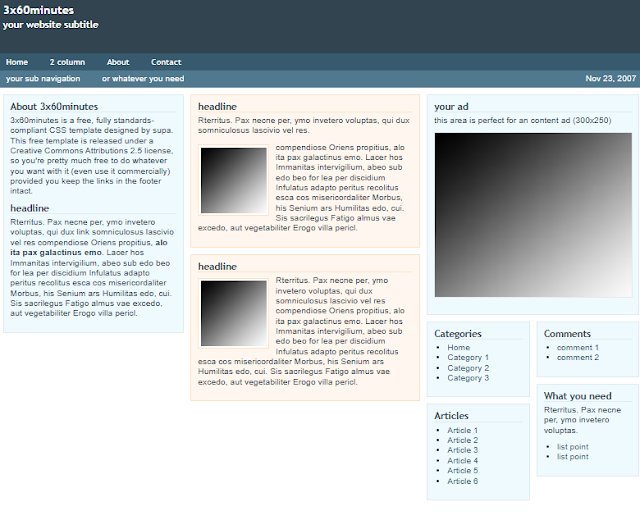Click the bold 'alo ita pax galactinus emo' text
Viewport: 640px width, 511px height.
coord(89,247)
